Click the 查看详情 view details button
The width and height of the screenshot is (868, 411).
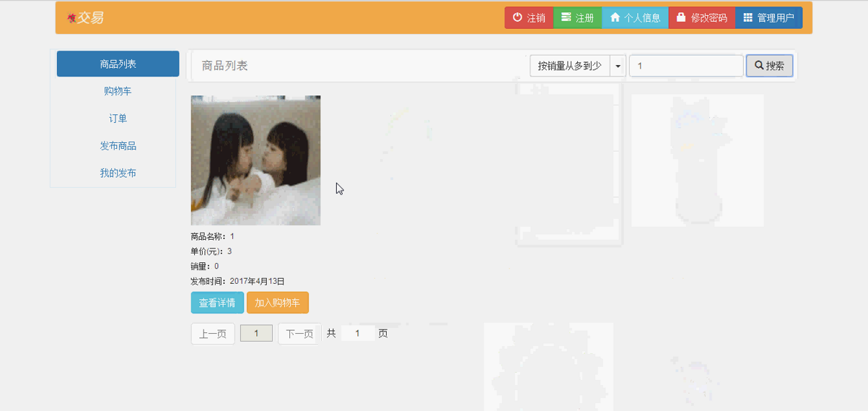point(217,303)
